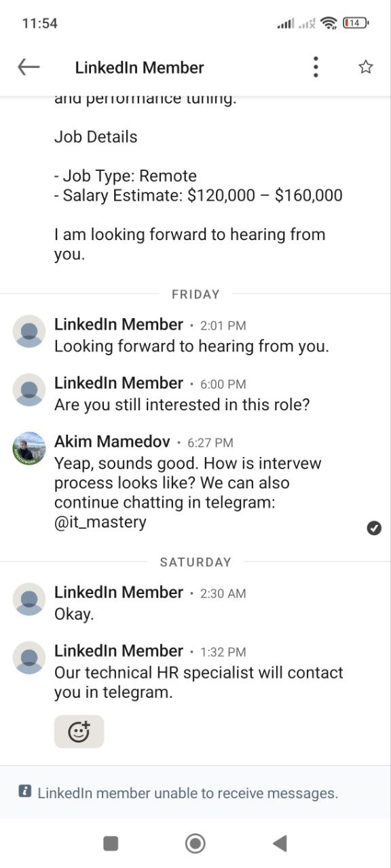Tap the battery indicator in status bar
391x868 pixels.
(x=356, y=23)
